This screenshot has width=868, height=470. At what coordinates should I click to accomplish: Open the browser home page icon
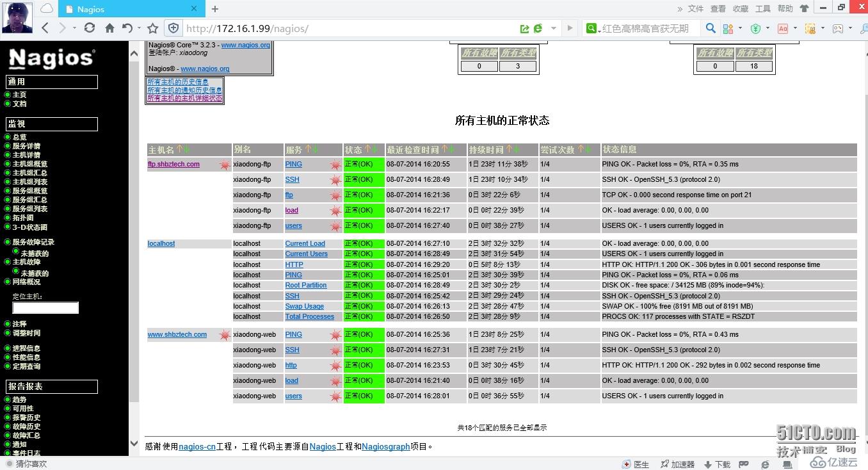[x=109, y=28]
